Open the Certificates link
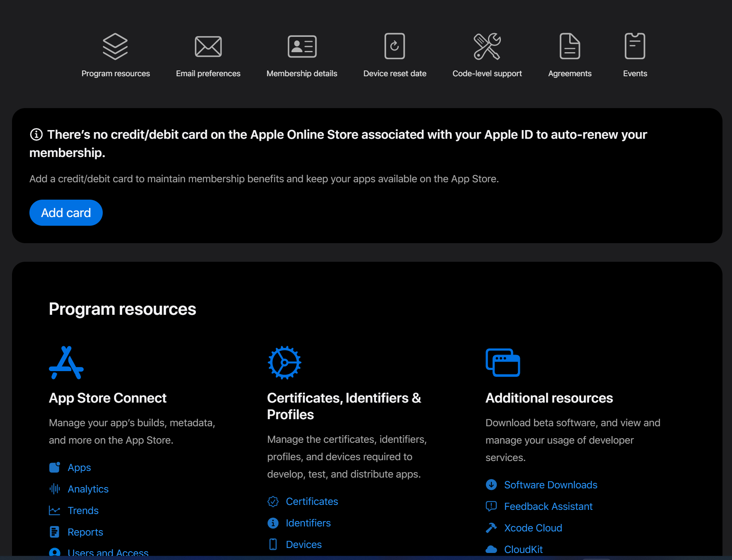The height and width of the screenshot is (560, 732). (312, 501)
